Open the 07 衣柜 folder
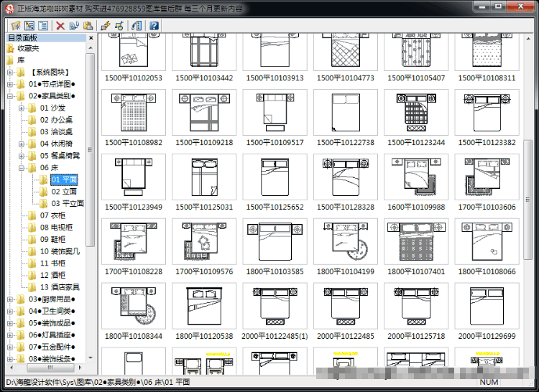 click(52, 215)
